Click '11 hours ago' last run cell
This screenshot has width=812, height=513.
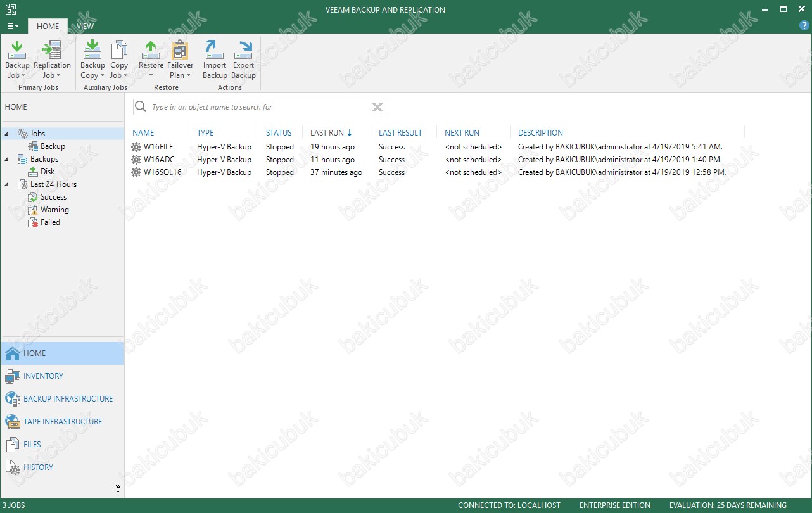[333, 160]
